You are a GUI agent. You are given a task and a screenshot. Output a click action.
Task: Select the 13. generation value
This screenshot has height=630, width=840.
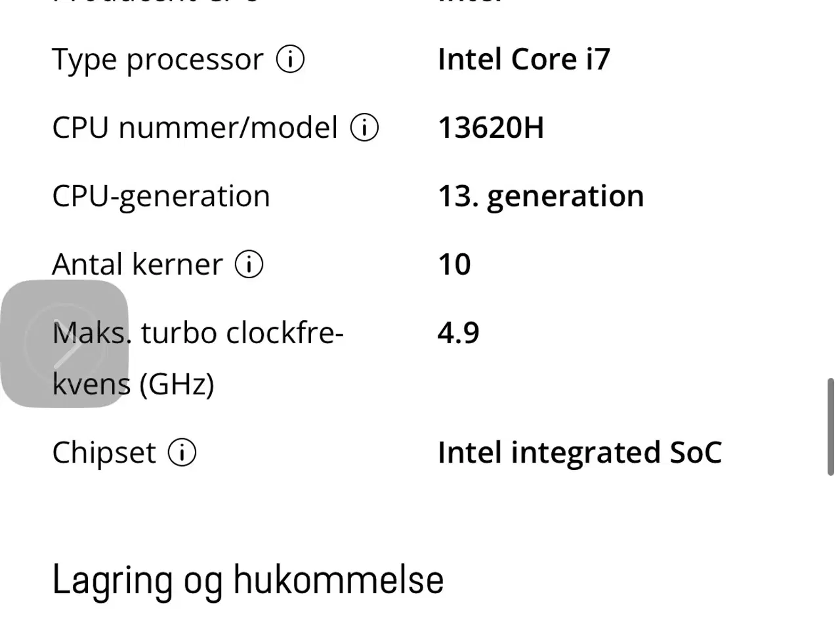pyautogui.click(x=541, y=196)
